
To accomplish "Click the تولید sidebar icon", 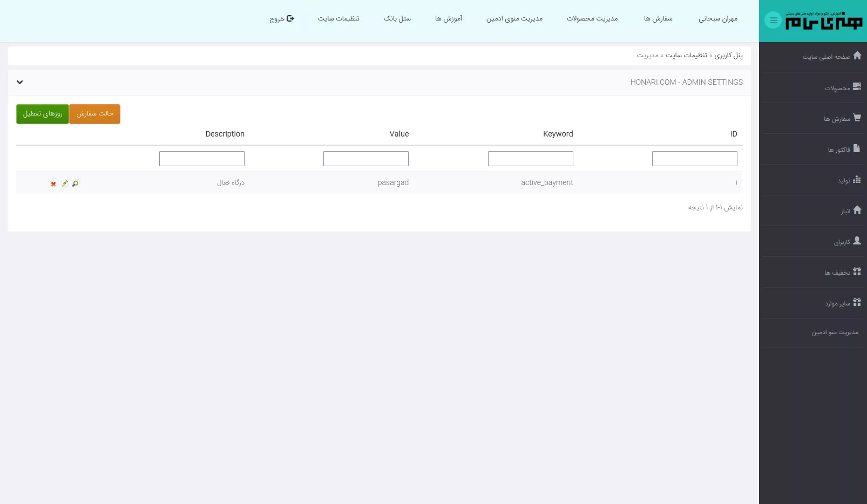I will pos(857,180).
